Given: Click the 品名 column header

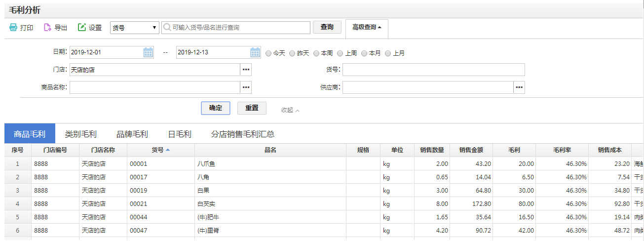Looking at the screenshot, I should [270, 150].
